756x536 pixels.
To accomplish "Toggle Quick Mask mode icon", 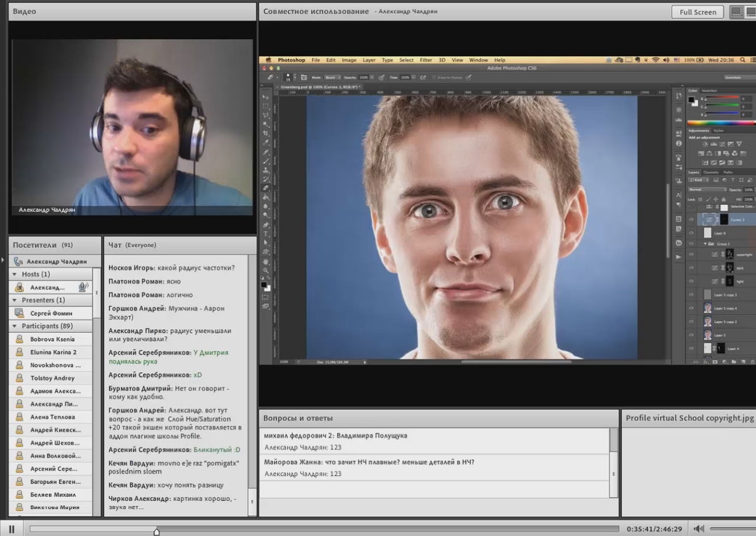I will pyautogui.click(x=266, y=296).
